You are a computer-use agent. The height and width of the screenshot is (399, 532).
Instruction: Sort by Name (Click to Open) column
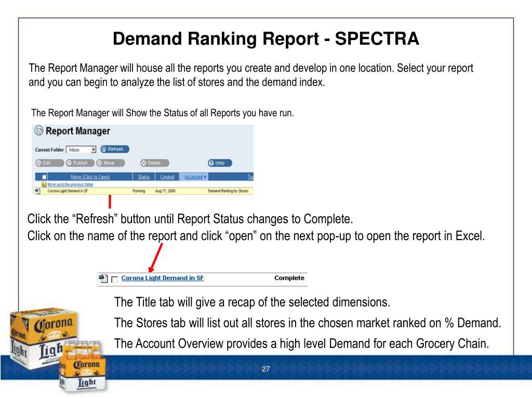(x=90, y=177)
